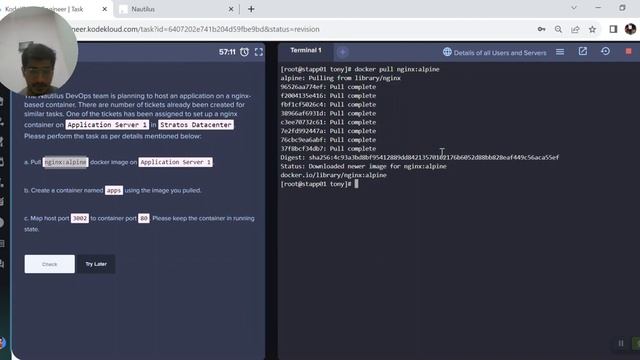This screenshot has height=360, width=640.
Task: Open a new browser tab
Action: (x=251, y=9)
